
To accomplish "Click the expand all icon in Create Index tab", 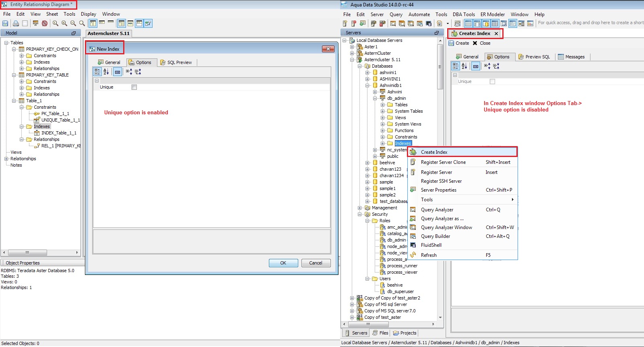I will (487, 66).
